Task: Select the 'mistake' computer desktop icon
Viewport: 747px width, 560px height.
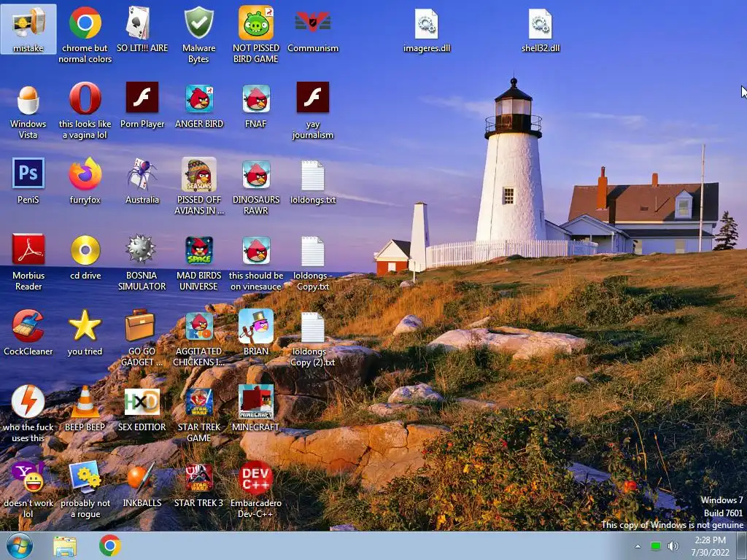Action: 28,29
